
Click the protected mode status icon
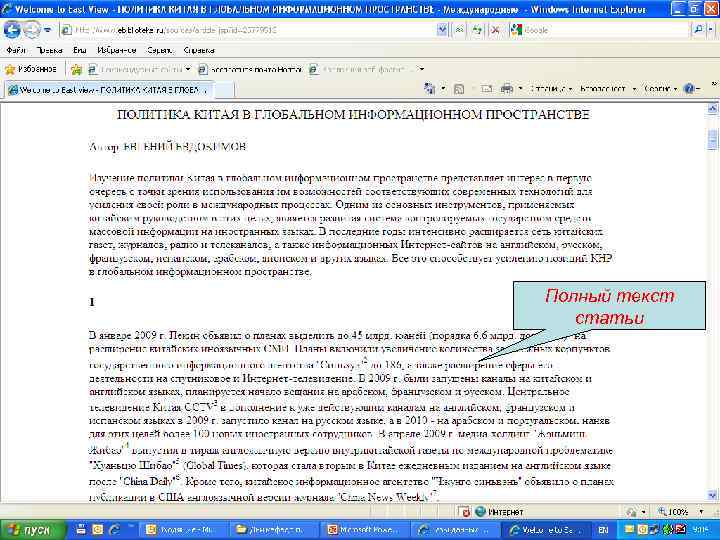632,512
